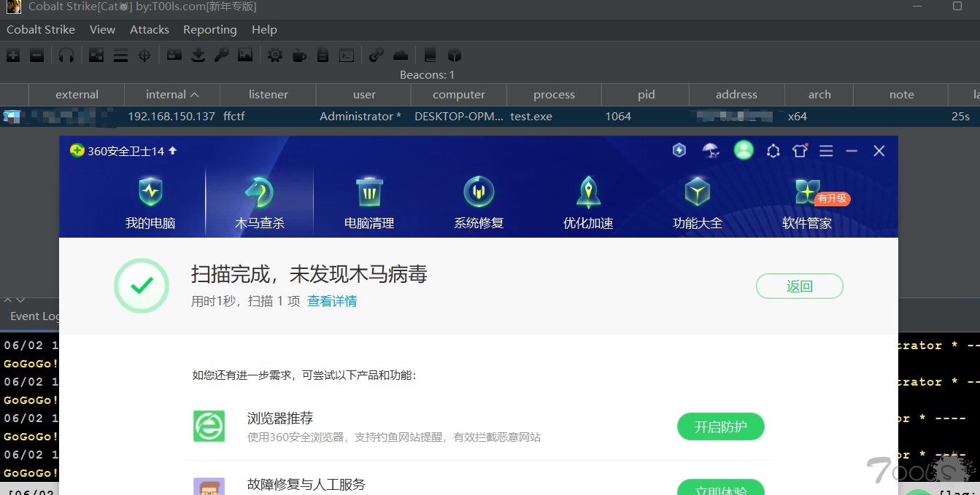
Task: Open the skin (T-shirt) icon in 360
Action: (x=800, y=150)
